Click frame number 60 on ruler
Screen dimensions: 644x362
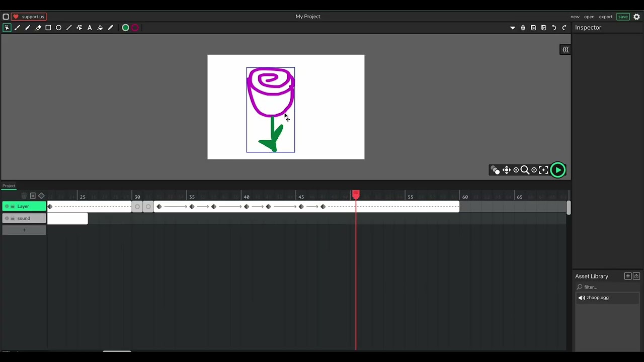click(x=465, y=197)
